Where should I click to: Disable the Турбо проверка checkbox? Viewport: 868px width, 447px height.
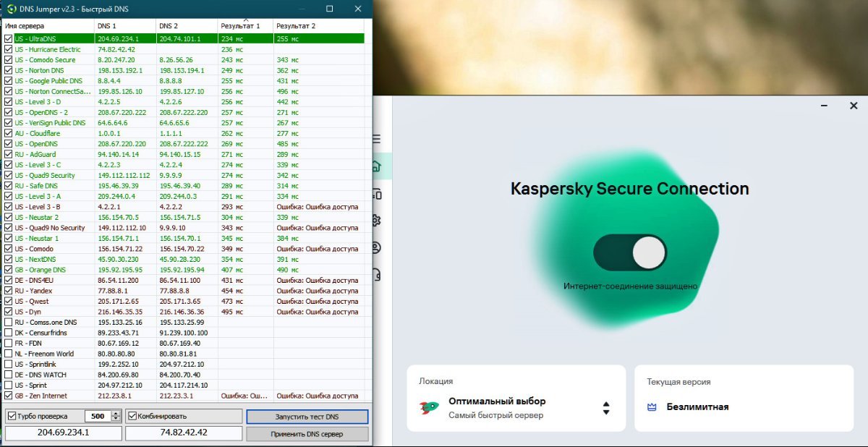click(x=12, y=417)
